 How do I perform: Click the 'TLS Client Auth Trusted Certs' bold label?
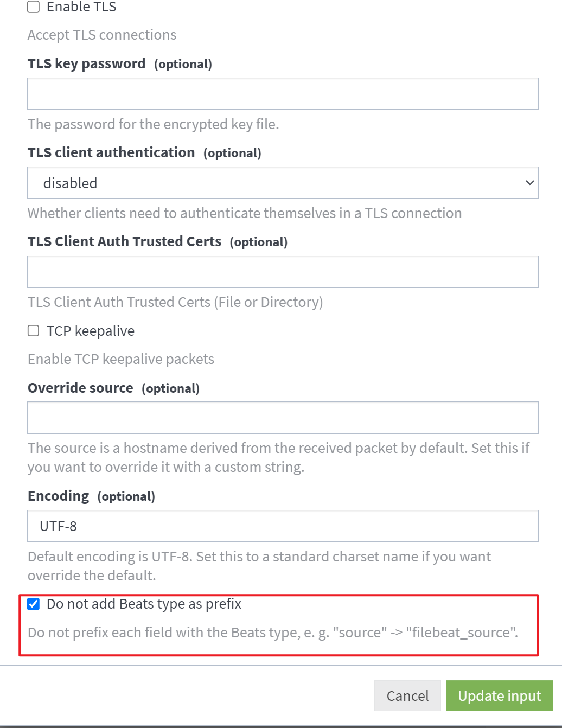pyautogui.click(x=124, y=241)
